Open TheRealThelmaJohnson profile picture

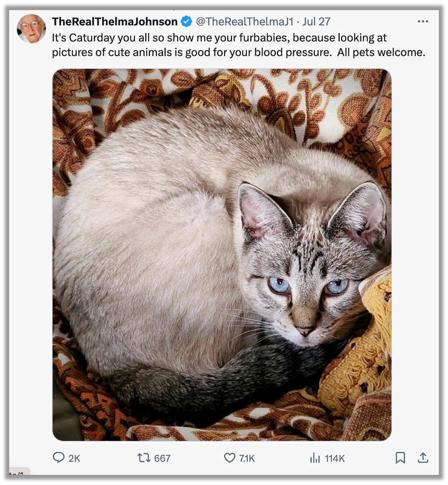[31, 28]
